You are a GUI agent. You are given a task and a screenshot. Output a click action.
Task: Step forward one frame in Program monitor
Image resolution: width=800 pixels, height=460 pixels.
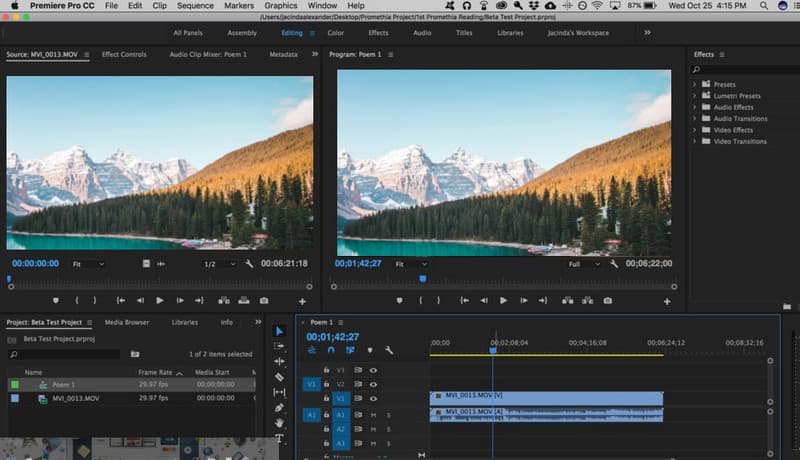point(523,301)
